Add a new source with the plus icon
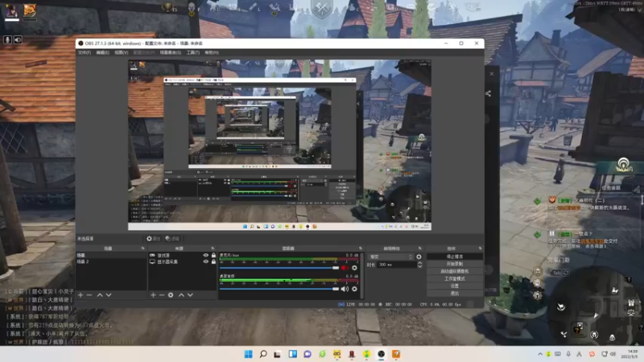 [x=153, y=295]
